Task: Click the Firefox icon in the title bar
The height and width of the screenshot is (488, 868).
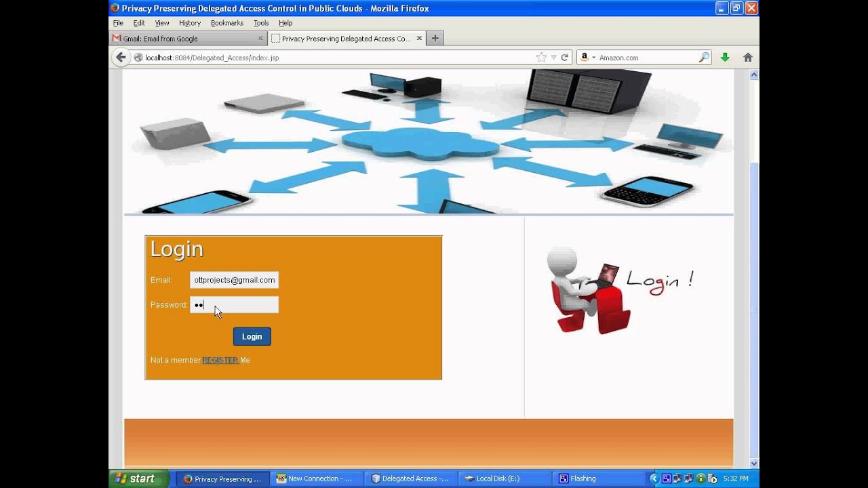Action: pos(115,8)
